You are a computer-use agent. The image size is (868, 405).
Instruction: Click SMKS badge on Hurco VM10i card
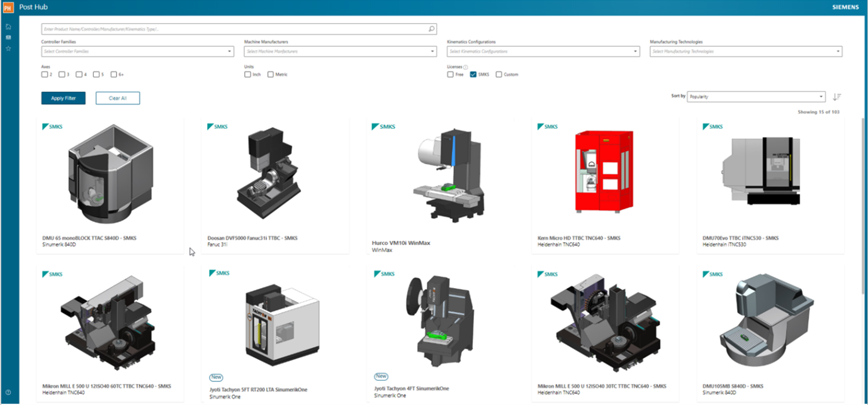(384, 126)
